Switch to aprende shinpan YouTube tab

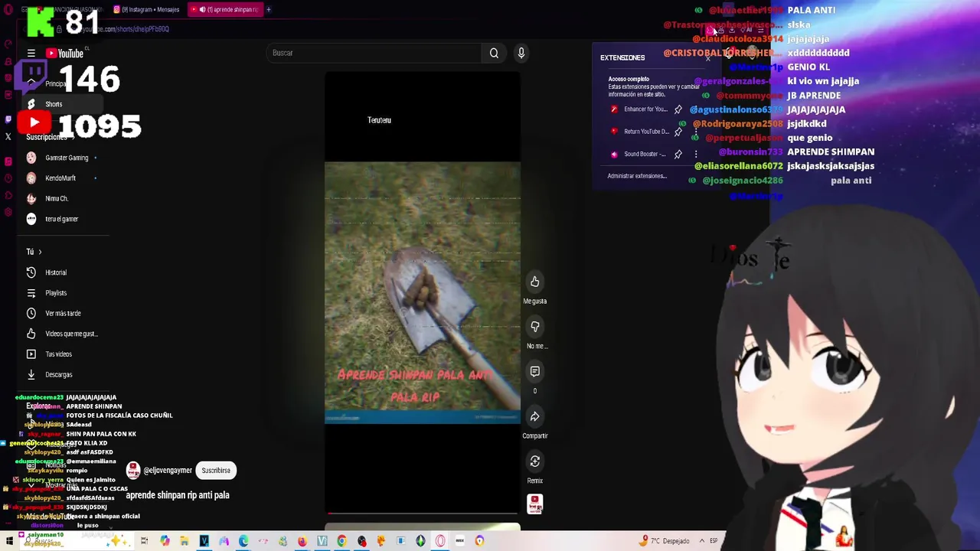(225, 9)
